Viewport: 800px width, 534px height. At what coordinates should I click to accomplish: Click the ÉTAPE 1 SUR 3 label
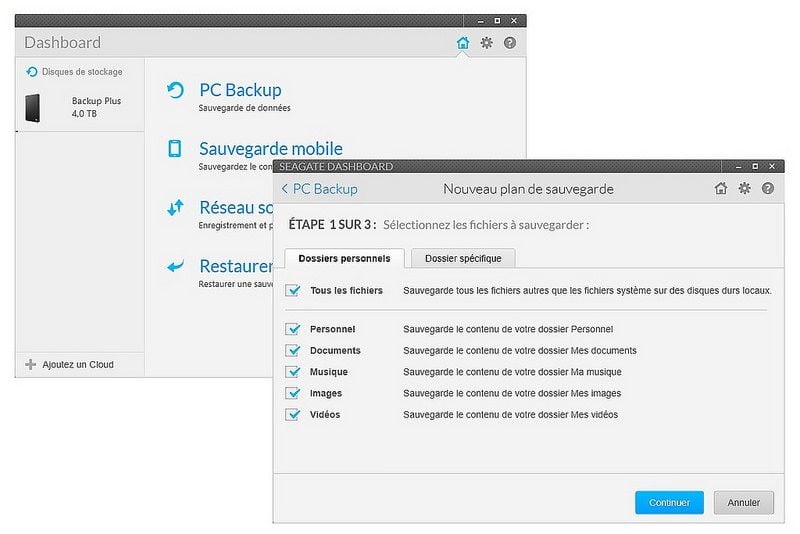click(332, 225)
